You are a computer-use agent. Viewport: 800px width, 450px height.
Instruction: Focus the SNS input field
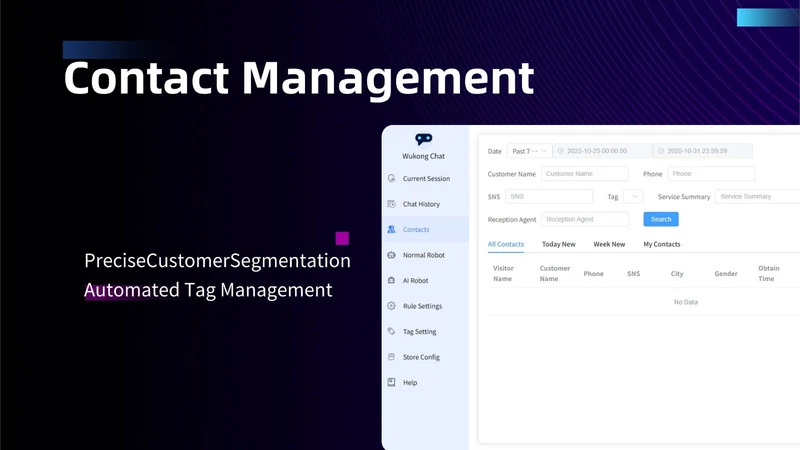coord(549,196)
